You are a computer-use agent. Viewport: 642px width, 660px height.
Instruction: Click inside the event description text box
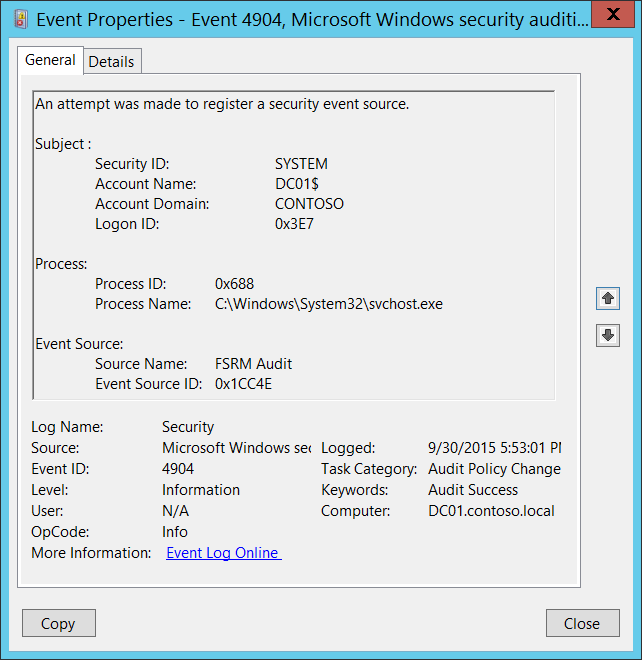(293, 245)
